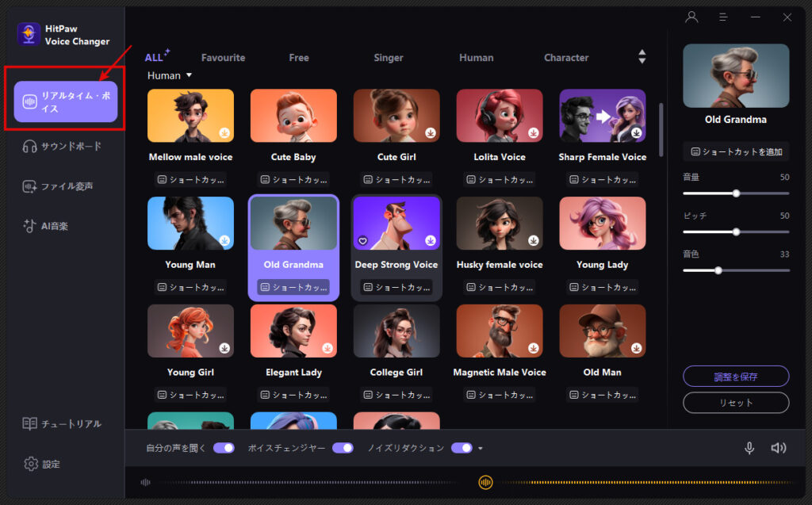Screen dimensions: 812x505
Task: Switch to the Singer tab
Action: point(389,58)
